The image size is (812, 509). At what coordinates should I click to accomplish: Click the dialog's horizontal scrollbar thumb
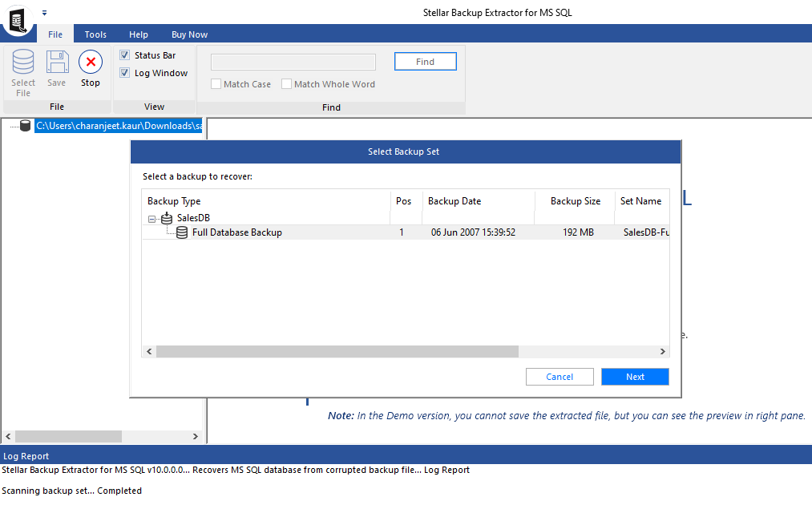click(337, 352)
